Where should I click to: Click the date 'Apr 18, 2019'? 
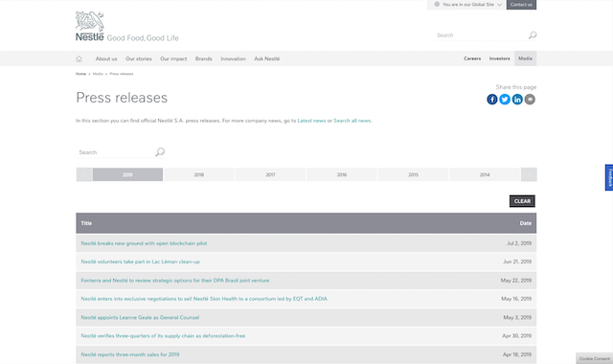pyautogui.click(x=517, y=354)
